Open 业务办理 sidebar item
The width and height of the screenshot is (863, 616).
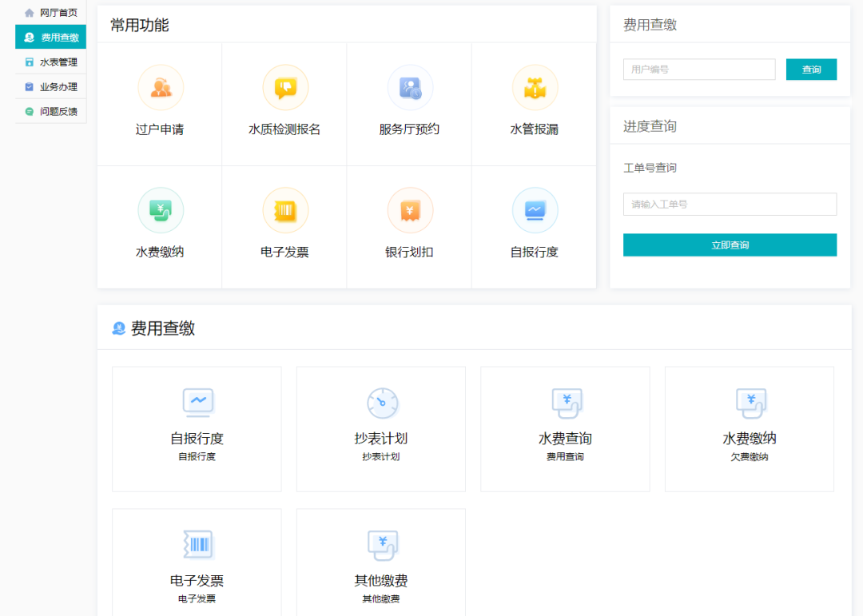click(x=50, y=86)
